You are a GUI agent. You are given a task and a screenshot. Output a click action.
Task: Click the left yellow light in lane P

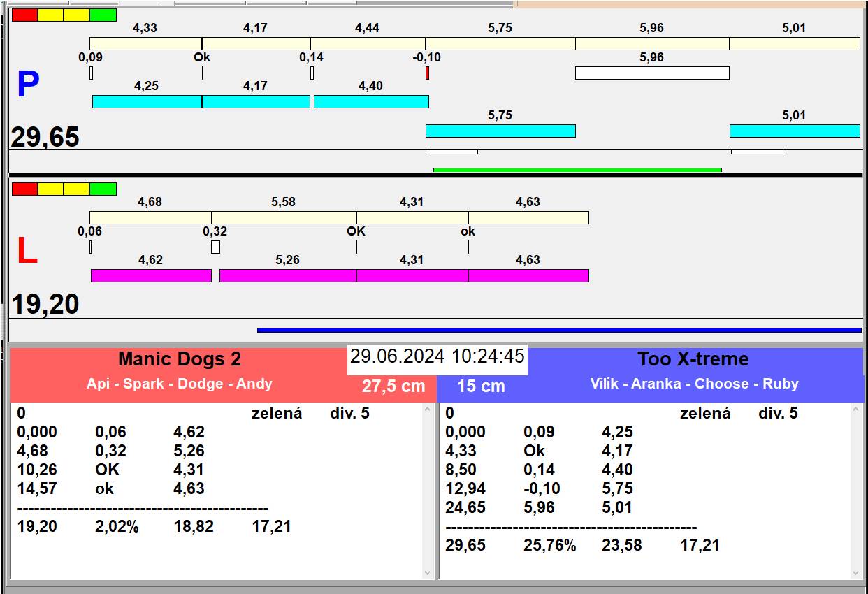[51, 15]
